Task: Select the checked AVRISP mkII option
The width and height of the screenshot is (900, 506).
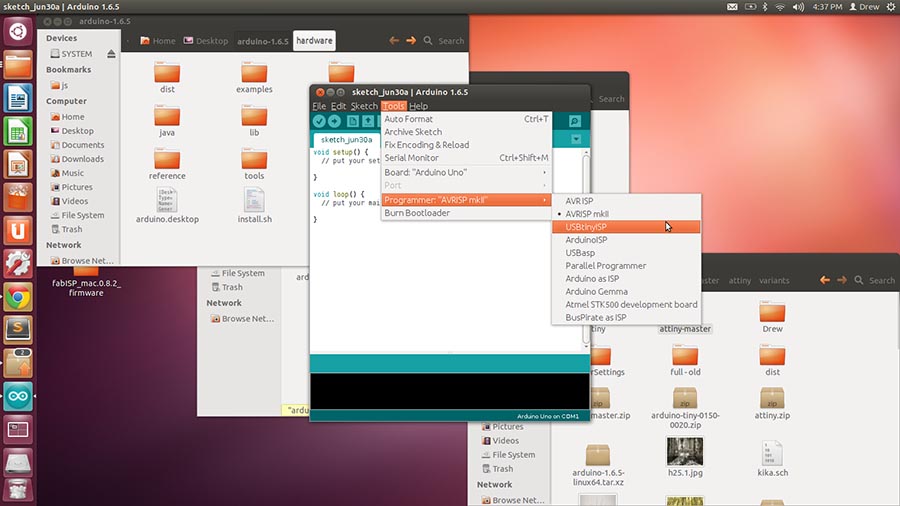Action: point(626,213)
